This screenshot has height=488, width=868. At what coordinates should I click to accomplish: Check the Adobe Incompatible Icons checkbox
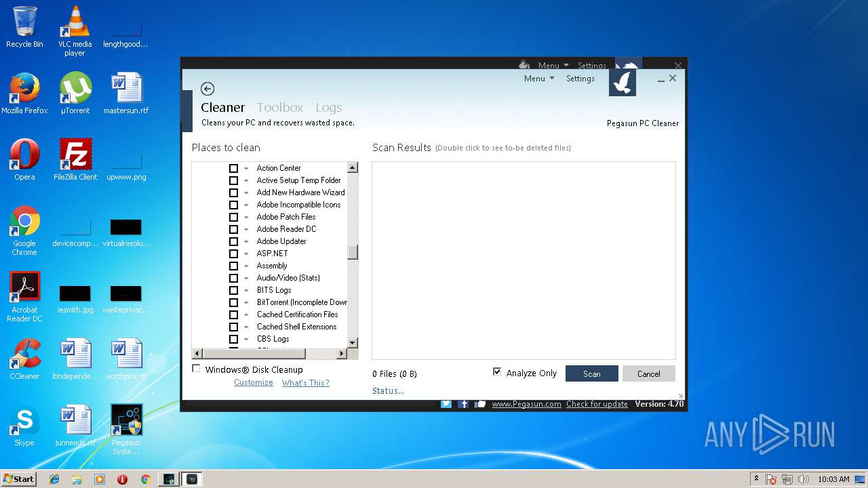click(233, 205)
